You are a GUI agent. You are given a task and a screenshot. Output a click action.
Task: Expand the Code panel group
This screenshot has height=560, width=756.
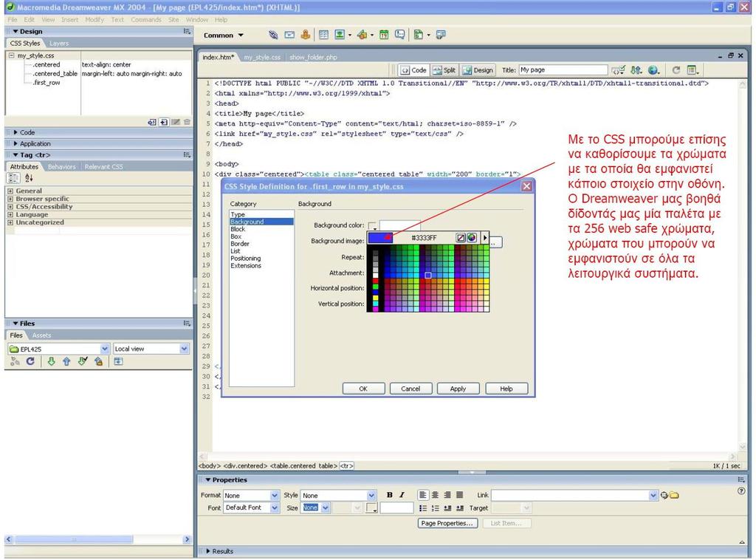coord(16,132)
